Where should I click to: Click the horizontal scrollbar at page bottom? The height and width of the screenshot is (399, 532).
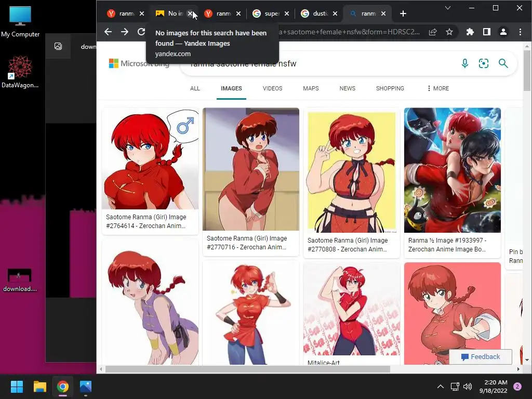(x=248, y=369)
